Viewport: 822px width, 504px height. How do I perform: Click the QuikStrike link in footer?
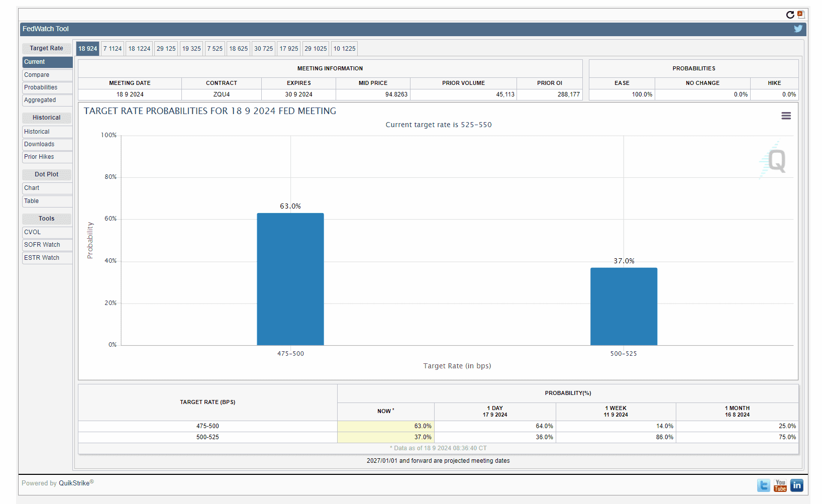pos(74,483)
